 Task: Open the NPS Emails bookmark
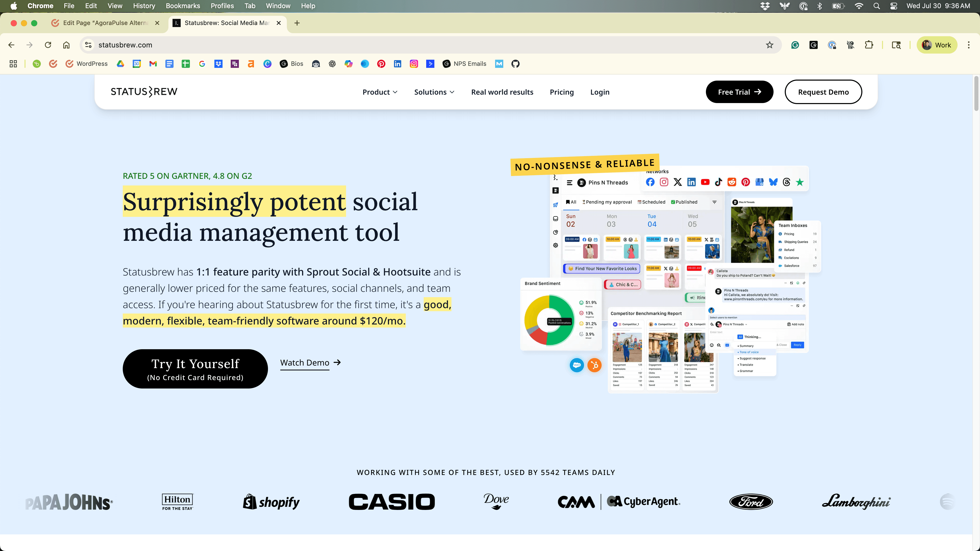click(464, 64)
